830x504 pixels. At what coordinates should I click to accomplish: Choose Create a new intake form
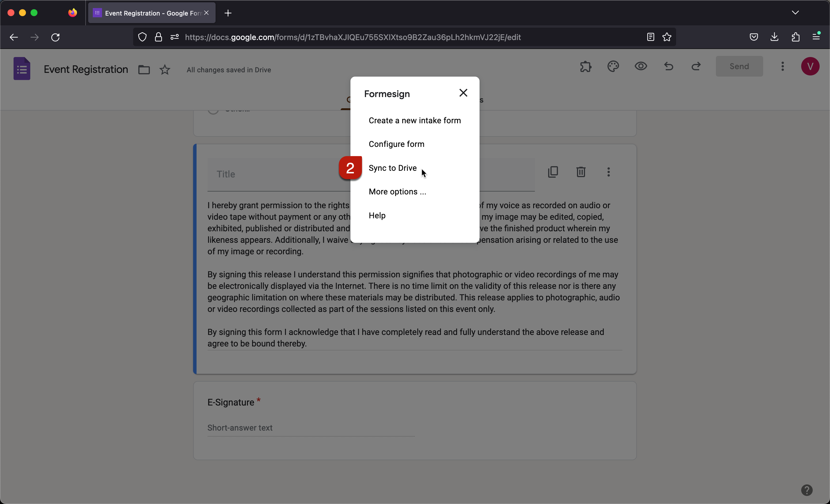click(x=415, y=120)
